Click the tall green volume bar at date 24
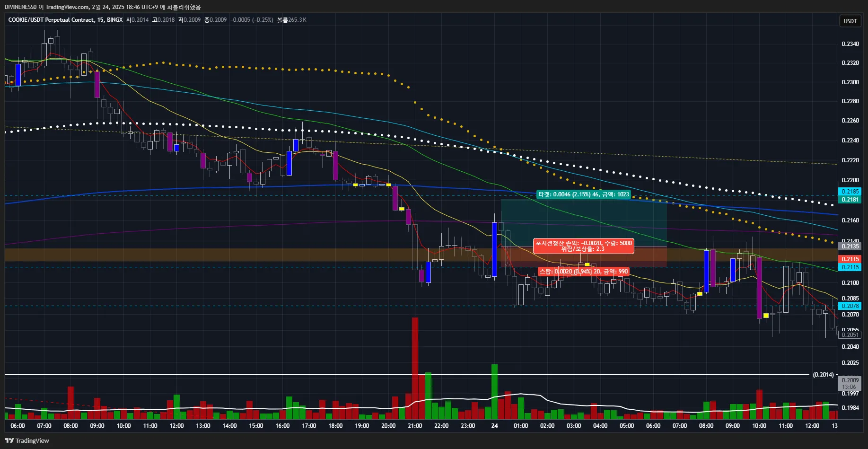This screenshot has height=449, width=868. click(494, 392)
